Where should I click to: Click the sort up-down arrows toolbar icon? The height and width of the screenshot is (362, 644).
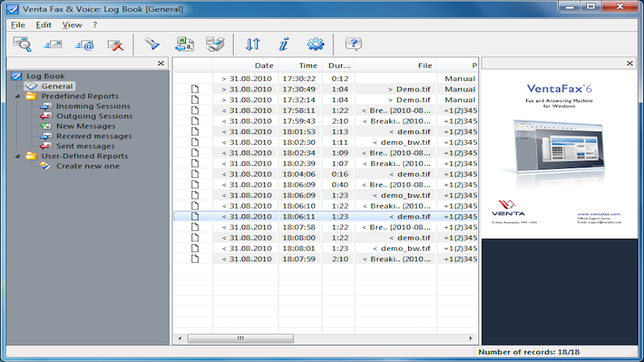click(253, 44)
